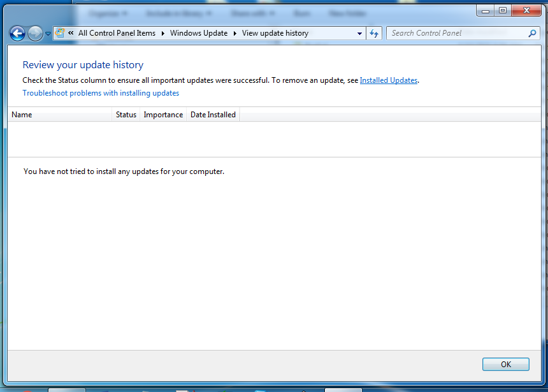
Task: Select View update history breadcrumb
Action: point(275,33)
